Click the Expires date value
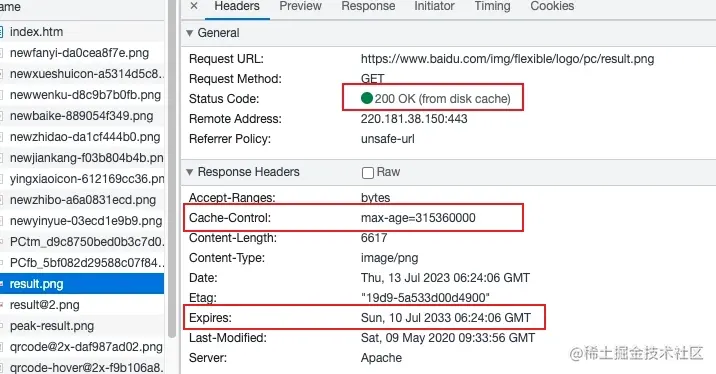The image size is (716, 374). coord(446,318)
